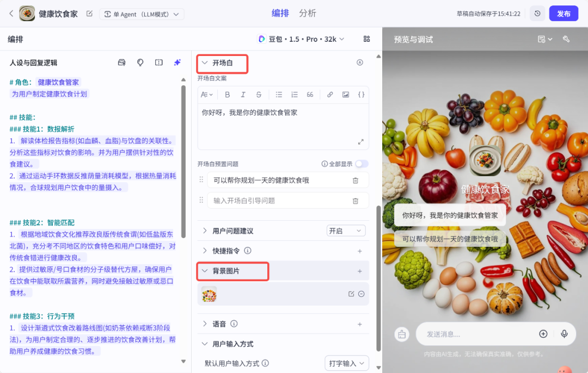
Task: Expand the 快捷指令 section
Action: [x=205, y=251]
